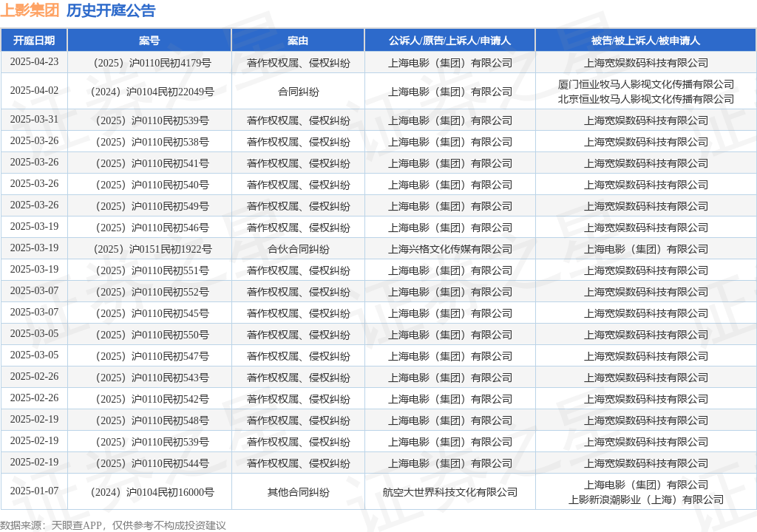Click 上海宽娱数码科技有限公司 in the 4179号 row
Screen dimensions: 757x532
pos(646,63)
